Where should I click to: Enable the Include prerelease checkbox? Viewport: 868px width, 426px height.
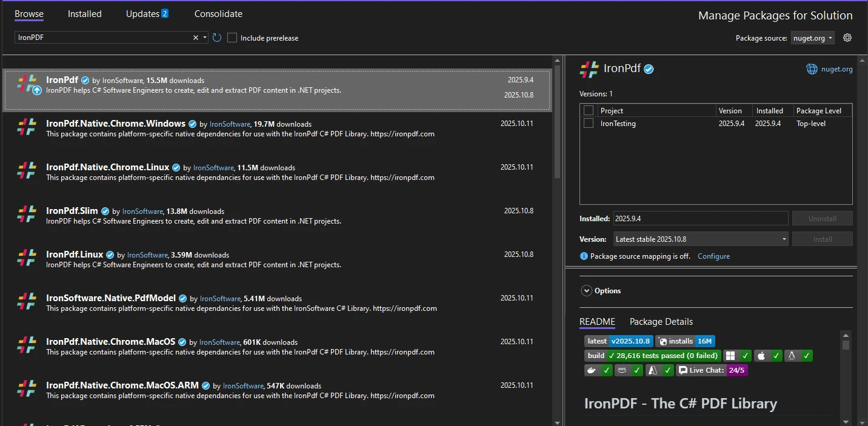[x=232, y=38]
